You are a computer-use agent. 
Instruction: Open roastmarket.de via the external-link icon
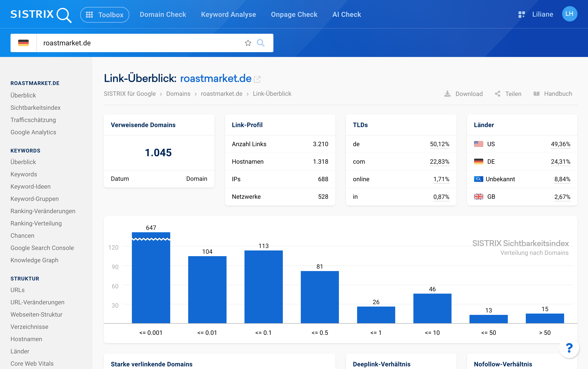tap(257, 79)
